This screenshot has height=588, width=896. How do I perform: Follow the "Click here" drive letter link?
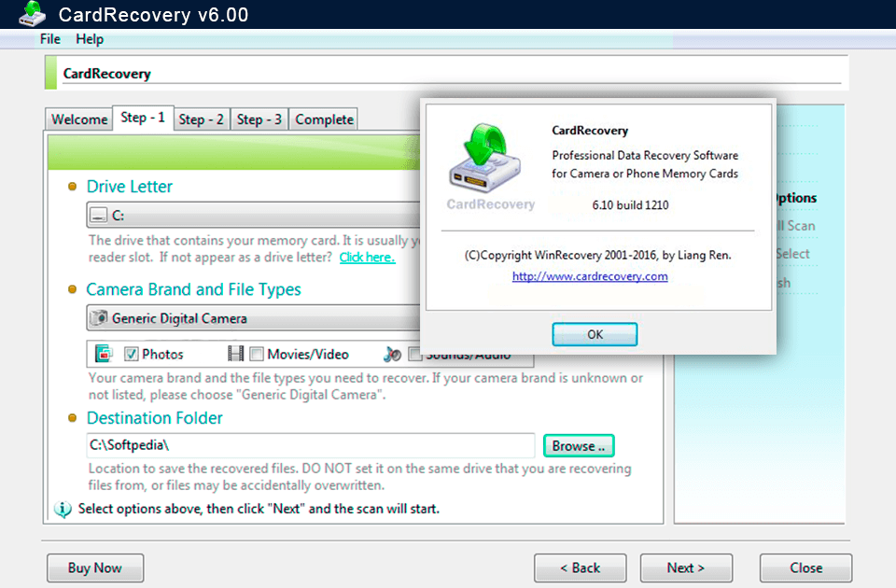point(367,258)
